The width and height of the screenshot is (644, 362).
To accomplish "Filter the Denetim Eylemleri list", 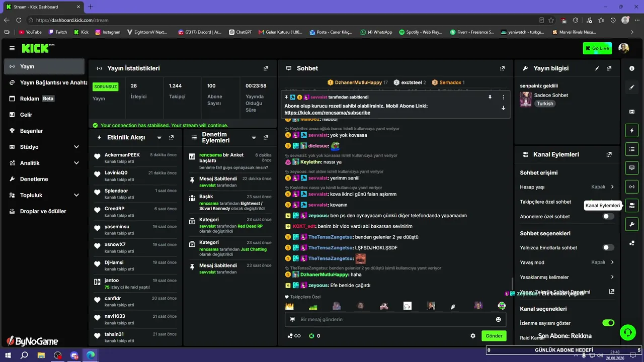I will (254, 137).
